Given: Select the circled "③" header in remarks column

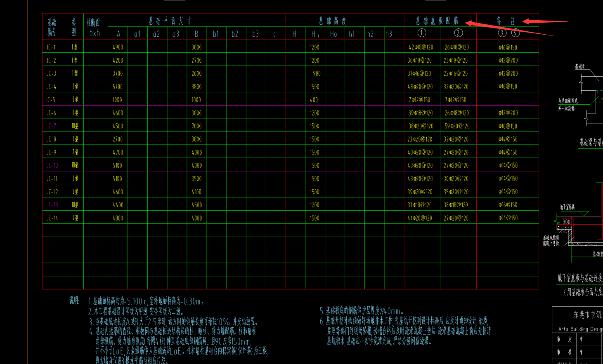Looking at the screenshot, I should 502,33.
